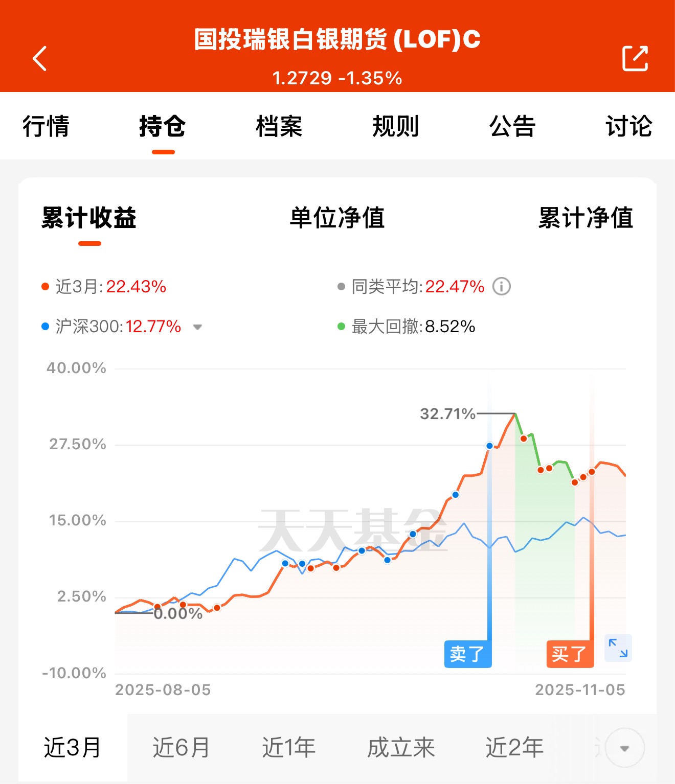The image size is (675, 784).
Task: Tap the orange 买了 marker label
Action: (570, 654)
